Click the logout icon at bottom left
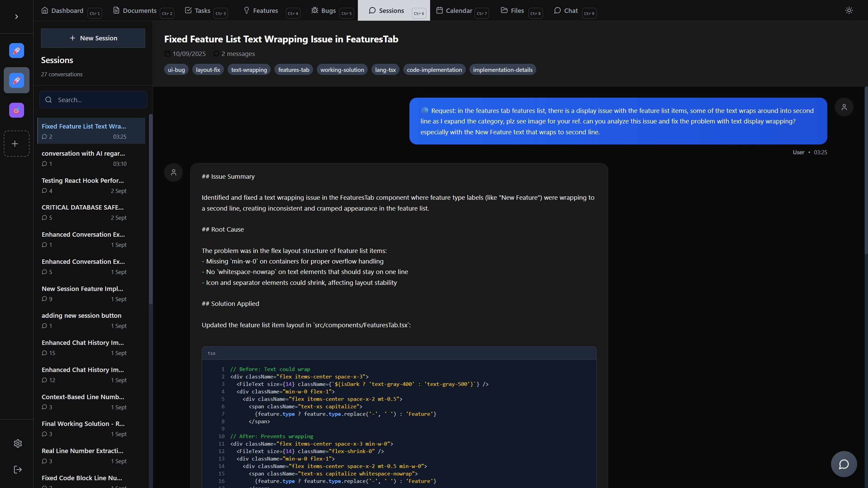The height and width of the screenshot is (488, 868). click(18, 470)
